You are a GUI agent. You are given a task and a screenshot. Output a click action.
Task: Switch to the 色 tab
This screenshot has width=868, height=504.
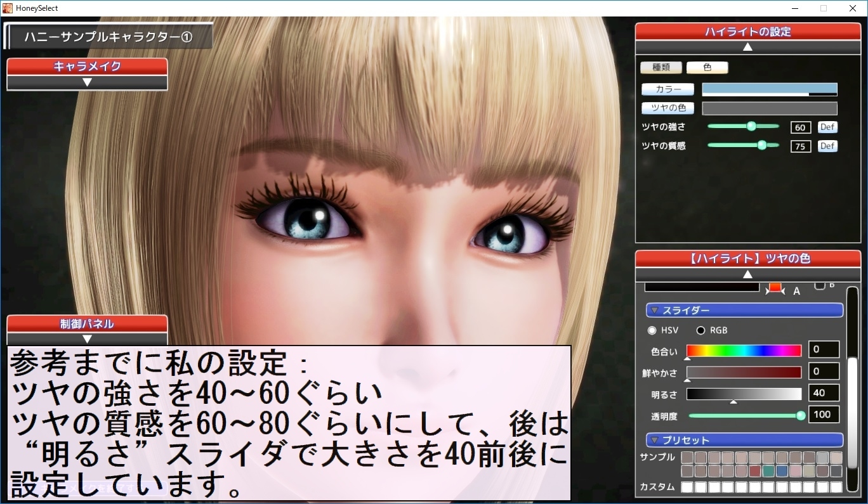pos(707,67)
